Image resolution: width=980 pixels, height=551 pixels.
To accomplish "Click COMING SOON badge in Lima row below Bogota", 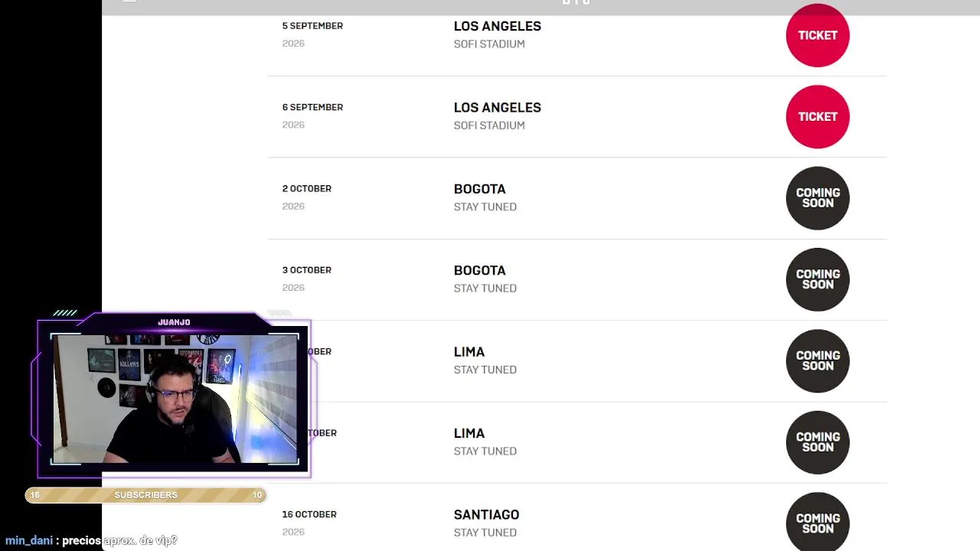I will pyautogui.click(x=817, y=360).
